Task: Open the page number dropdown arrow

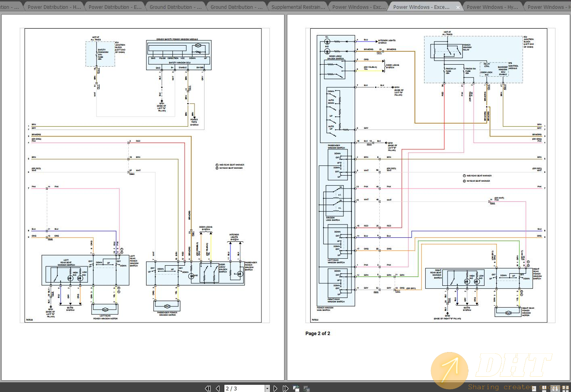Action: tap(267, 388)
